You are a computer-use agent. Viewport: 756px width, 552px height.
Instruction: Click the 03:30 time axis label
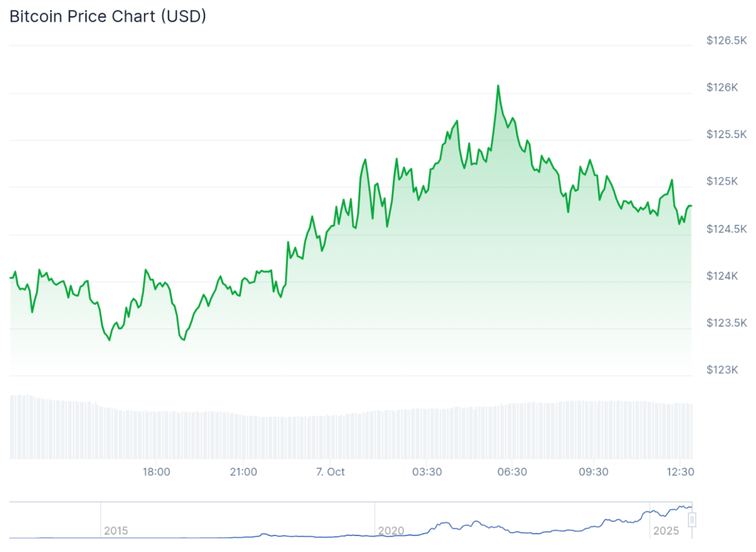(x=427, y=472)
